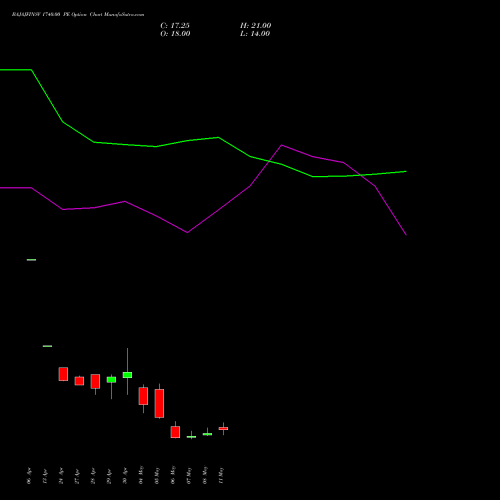Select the 07 May date label
The width and height of the screenshot is (500, 500).
[189, 475]
